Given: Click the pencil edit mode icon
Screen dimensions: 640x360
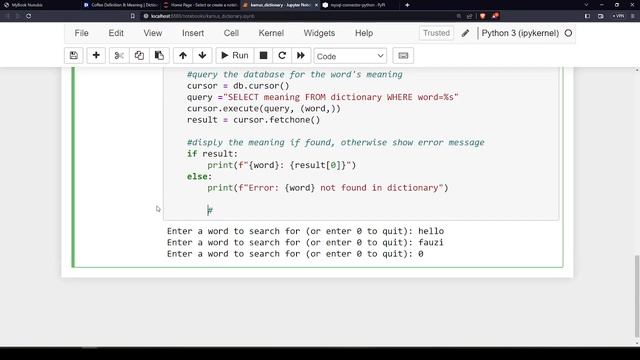Looking at the screenshot, I should [465, 33].
